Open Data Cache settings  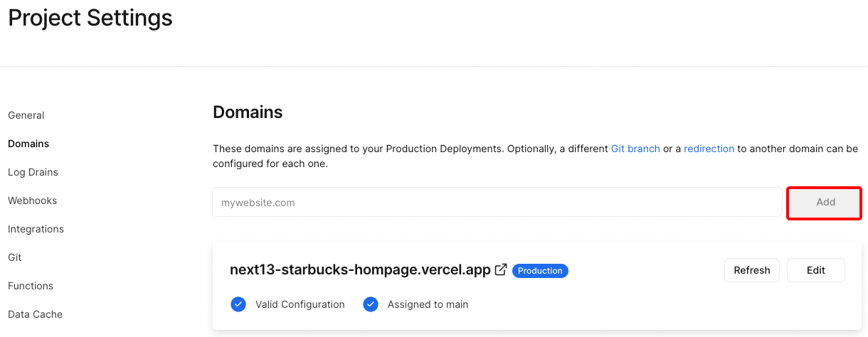[x=35, y=314]
